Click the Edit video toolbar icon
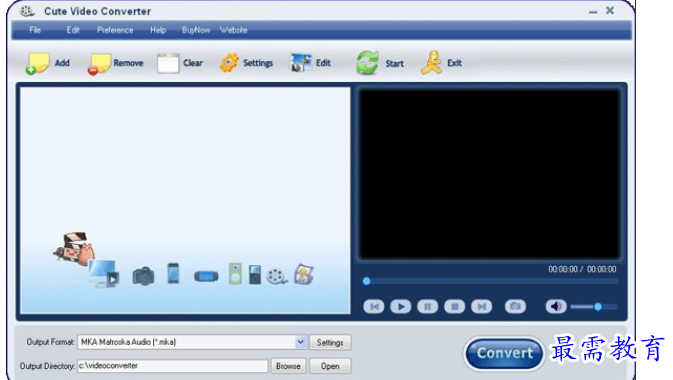 [x=301, y=63]
